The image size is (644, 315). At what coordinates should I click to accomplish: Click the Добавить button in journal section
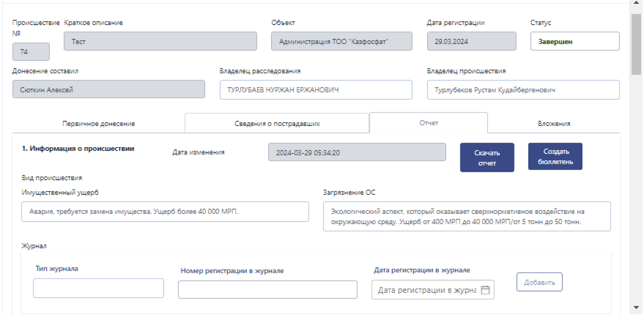(539, 282)
